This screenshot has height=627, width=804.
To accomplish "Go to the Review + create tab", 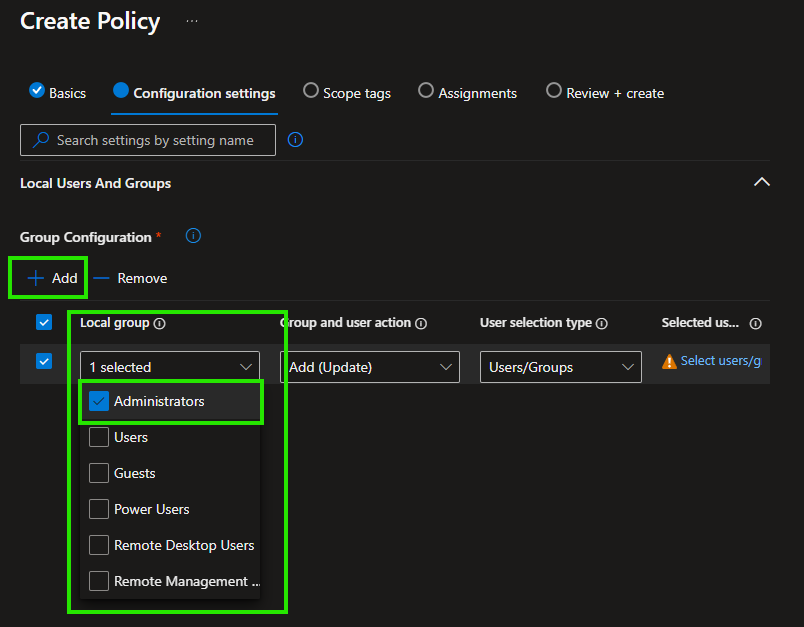I will 604,92.
